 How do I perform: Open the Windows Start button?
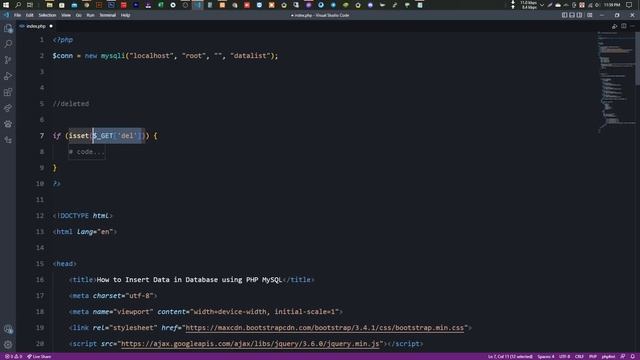tap(6, 5)
